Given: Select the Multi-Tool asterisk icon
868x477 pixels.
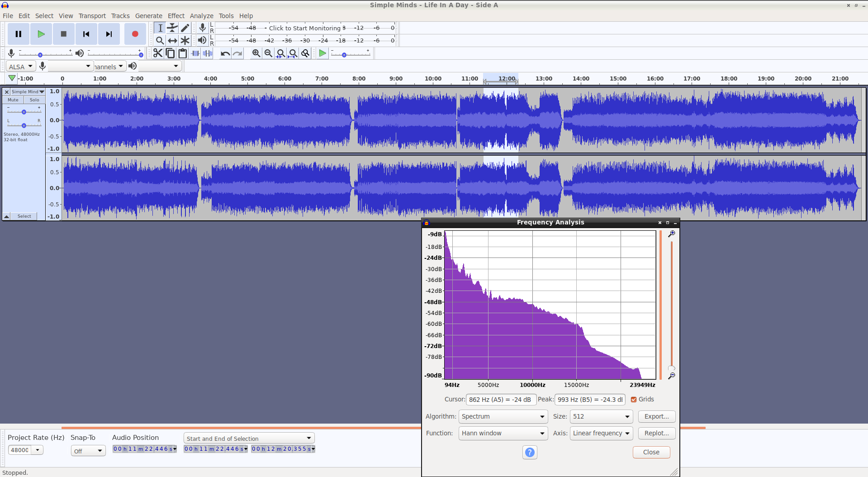Looking at the screenshot, I should point(185,41).
